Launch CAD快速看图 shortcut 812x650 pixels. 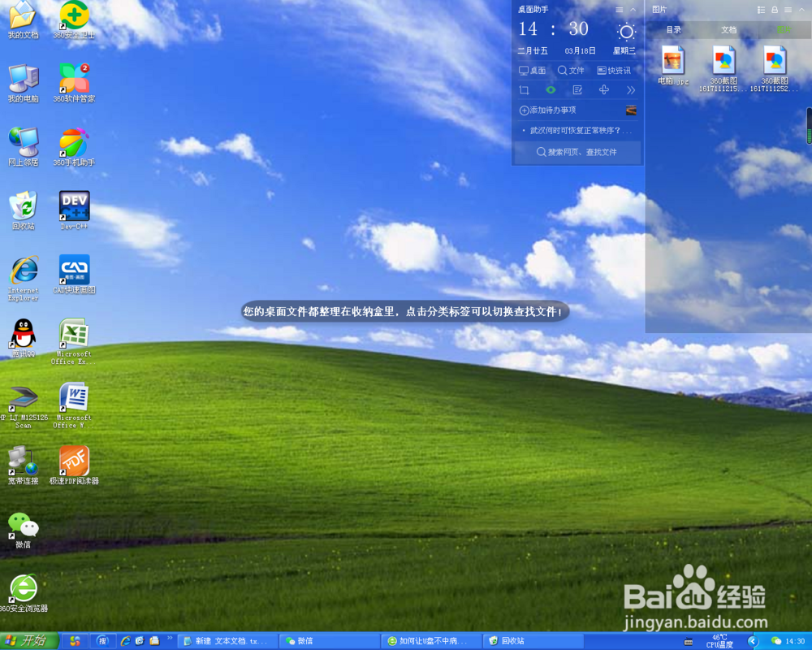coord(74,274)
